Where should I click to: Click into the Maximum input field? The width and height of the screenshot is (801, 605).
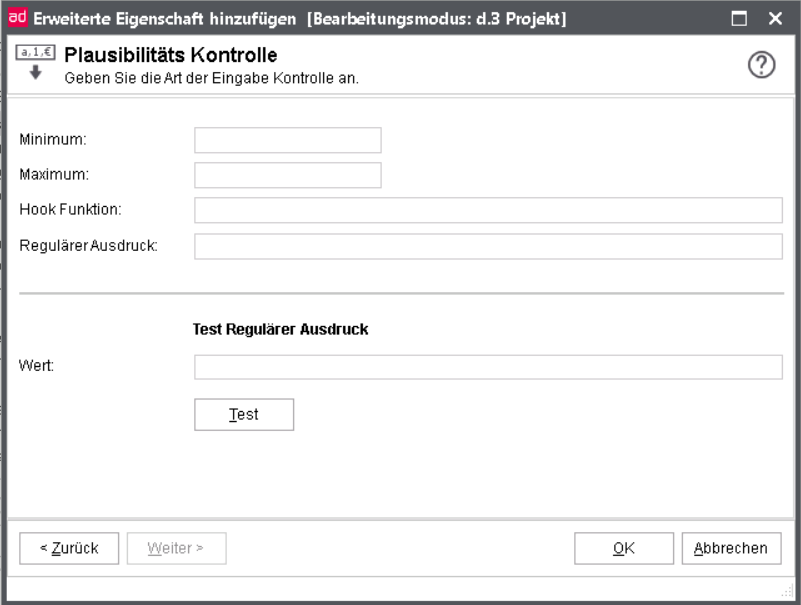point(287,175)
